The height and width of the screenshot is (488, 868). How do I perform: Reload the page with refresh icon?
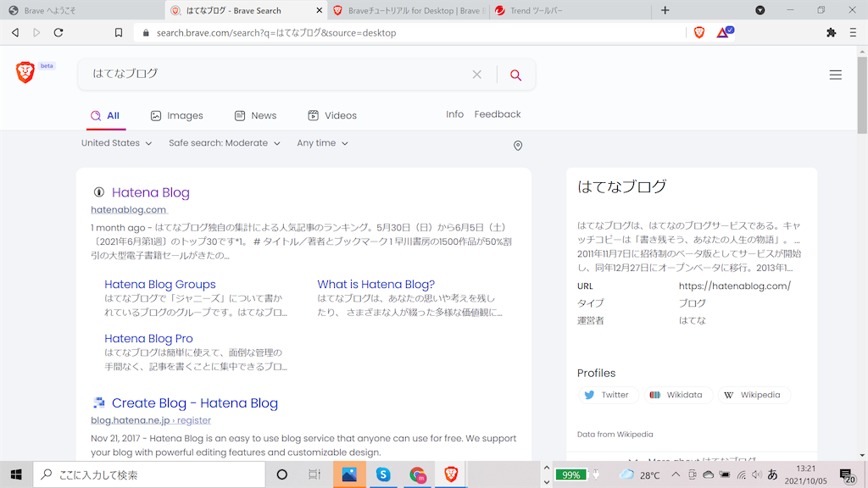pos(58,33)
